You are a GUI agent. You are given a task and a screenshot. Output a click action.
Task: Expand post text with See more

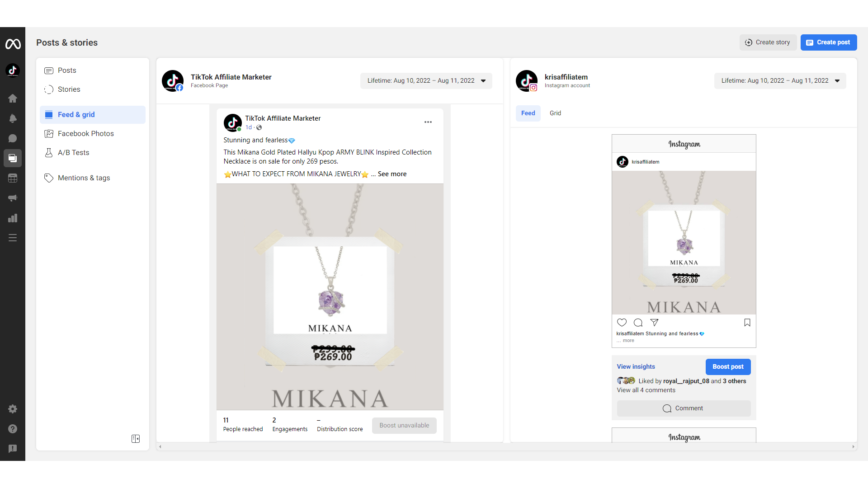[392, 174]
